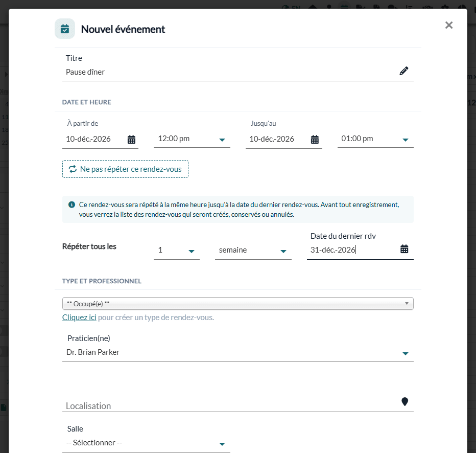
Task: Open the semaine repeat unit dropdown
Action: (253, 251)
